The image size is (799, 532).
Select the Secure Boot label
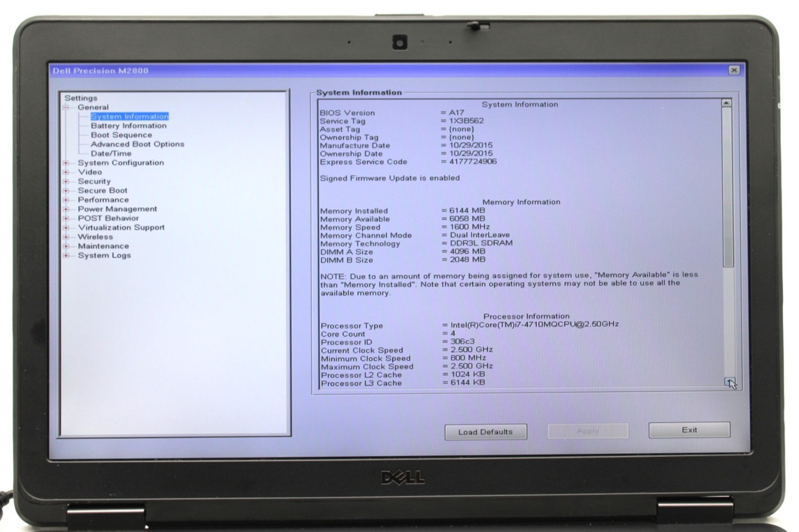[102, 190]
